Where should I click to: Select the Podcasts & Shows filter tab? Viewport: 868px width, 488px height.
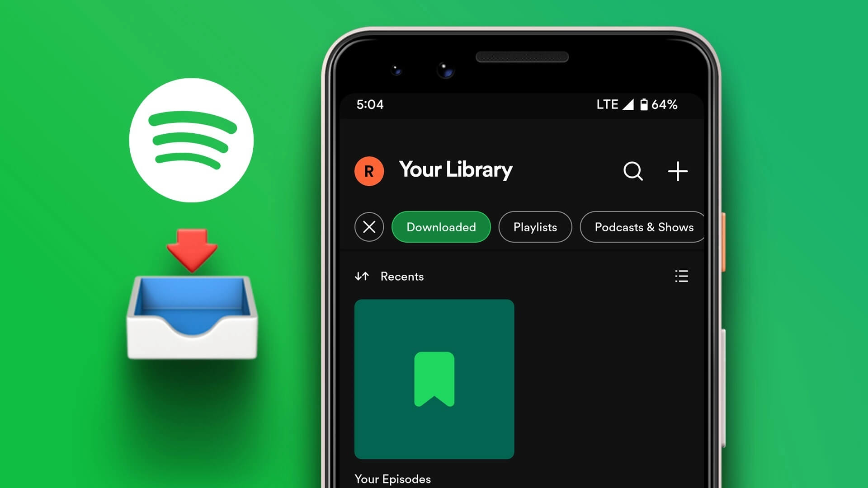point(644,226)
